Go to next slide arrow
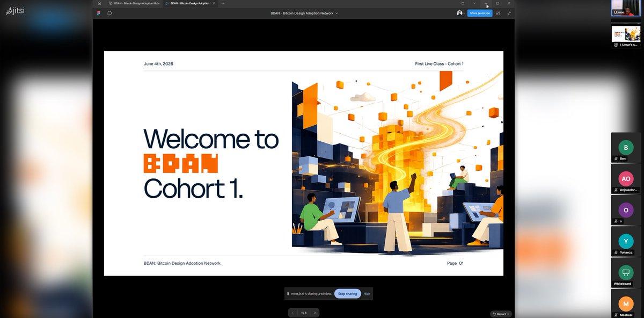This screenshot has height=318, width=644. point(315,313)
